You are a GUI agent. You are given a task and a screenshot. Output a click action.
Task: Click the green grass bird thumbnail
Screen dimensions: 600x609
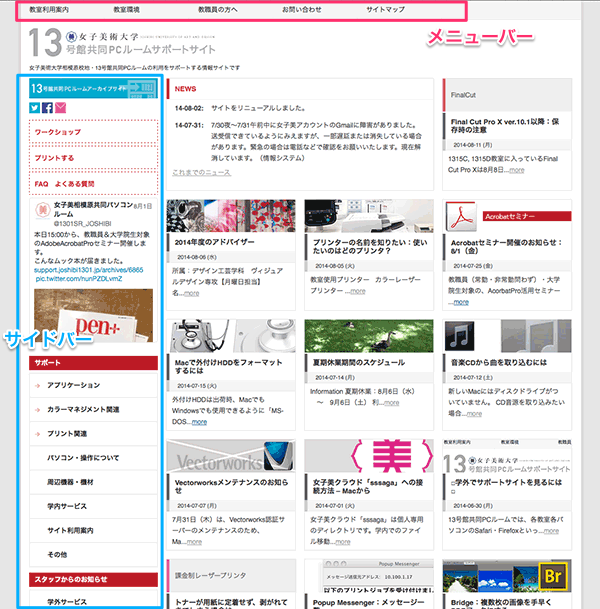coord(369,336)
